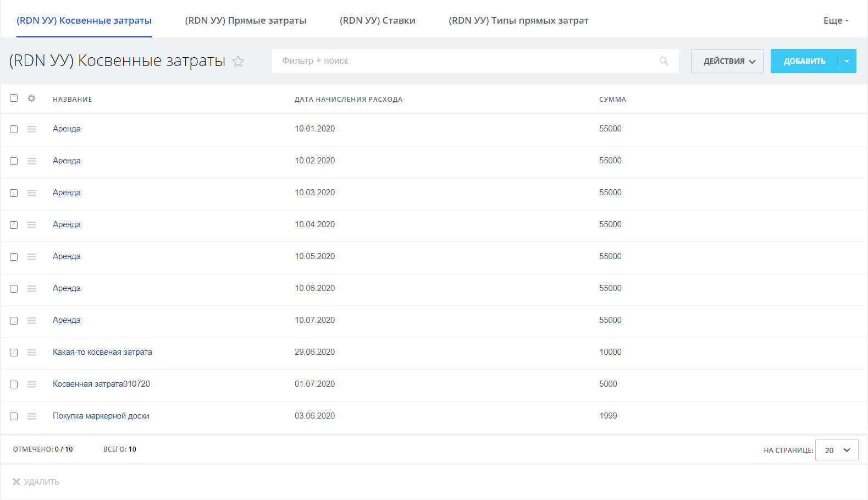
Task: Click the favorite star icon beside the page title
Action: 238,61
